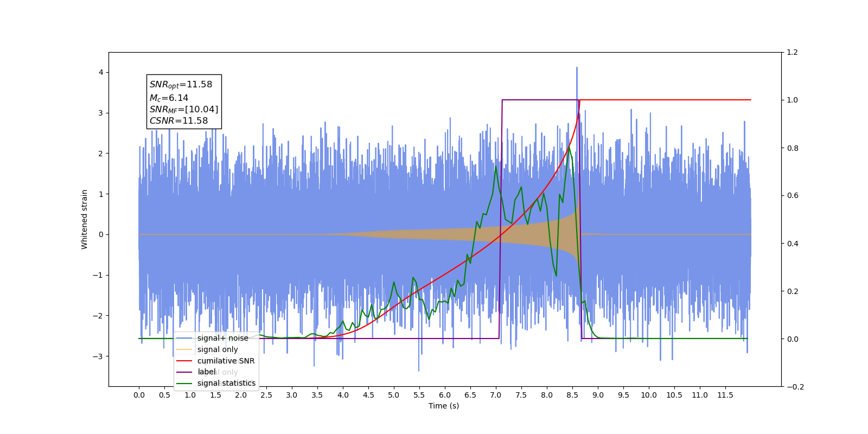
Task: Click the 7.5 tick on time axis
Action: click(521, 395)
